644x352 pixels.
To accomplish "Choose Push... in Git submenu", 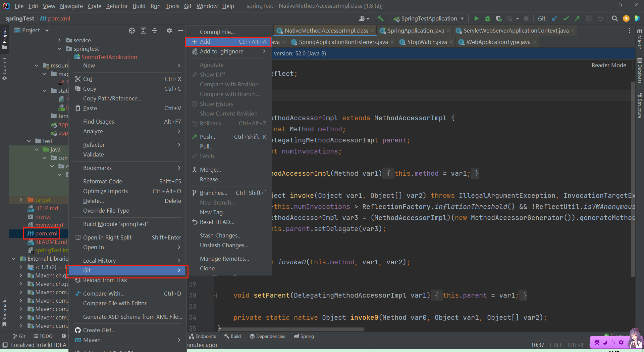I will (x=228, y=137).
